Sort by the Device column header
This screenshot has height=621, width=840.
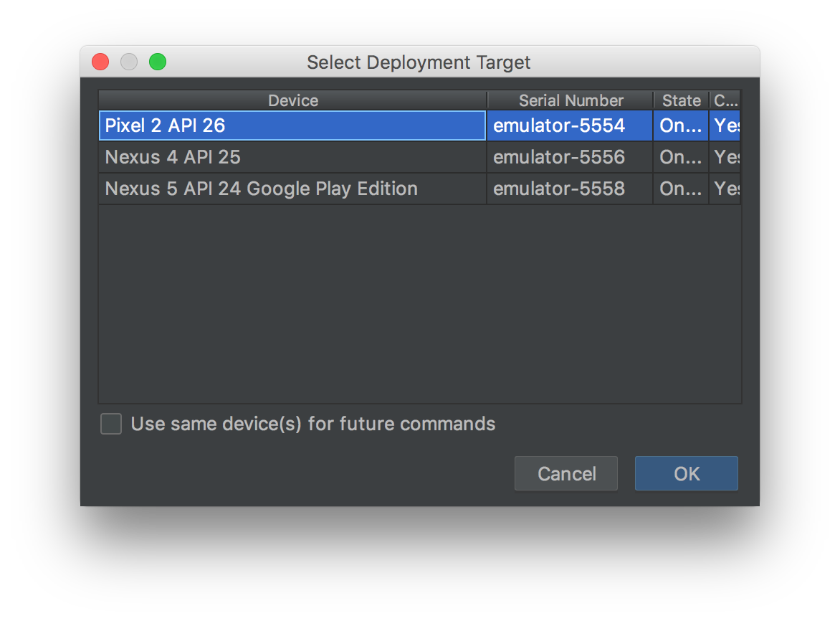292,100
